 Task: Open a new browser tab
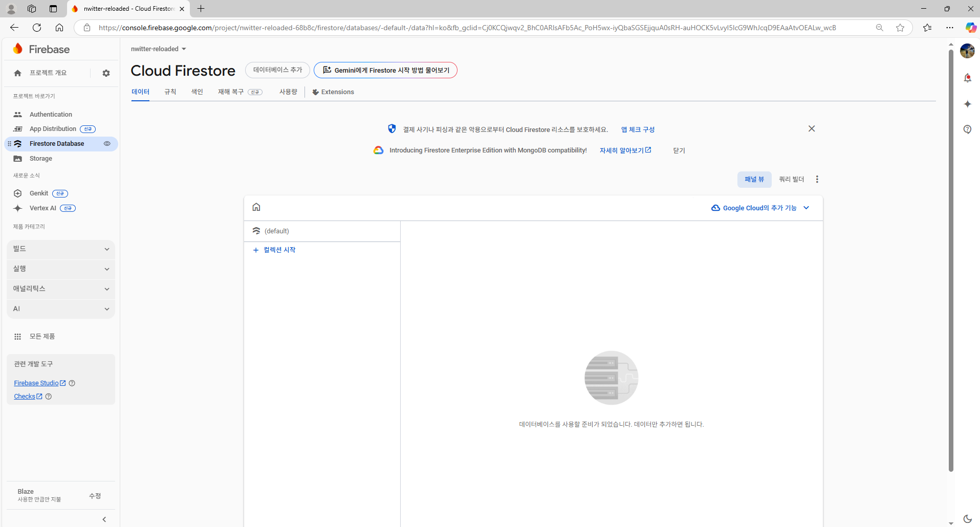click(201, 9)
